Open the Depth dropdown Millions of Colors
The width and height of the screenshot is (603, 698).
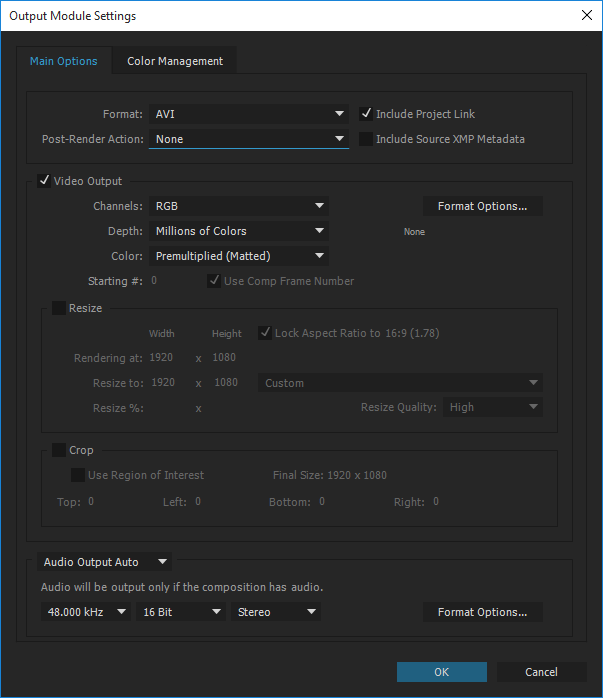pyautogui.click(x=239, y=231)
